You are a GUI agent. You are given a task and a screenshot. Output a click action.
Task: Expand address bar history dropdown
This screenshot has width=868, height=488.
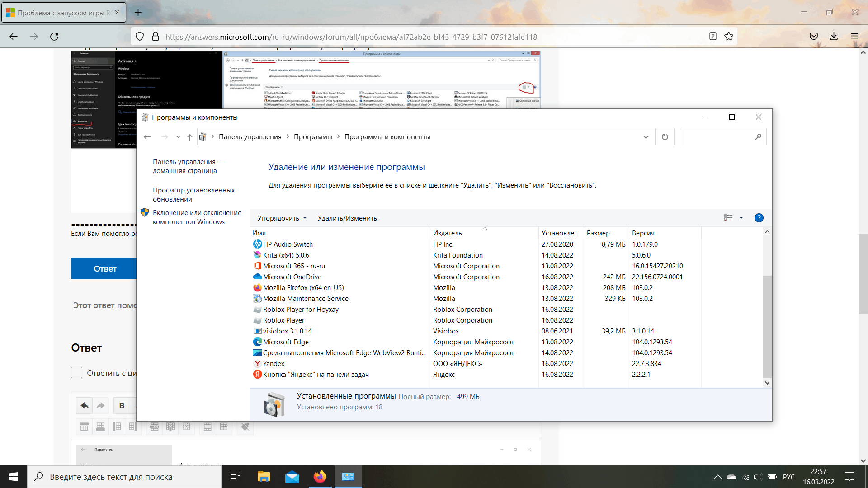646,137
